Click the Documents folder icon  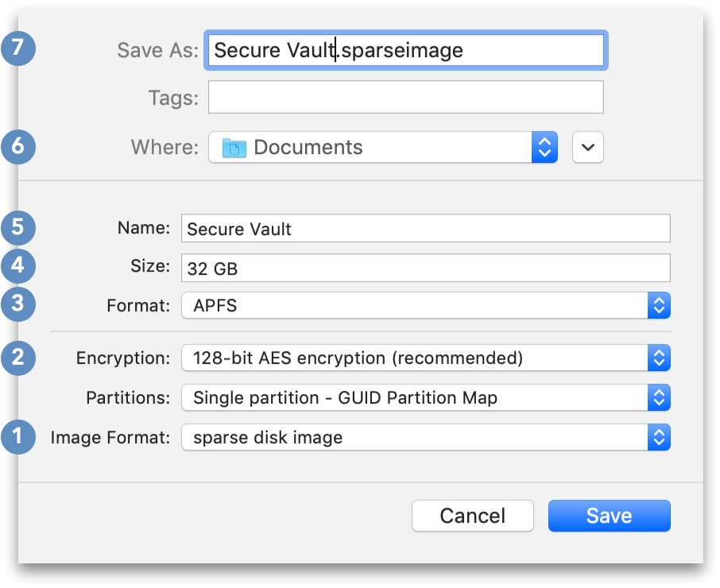click(234, 148)
